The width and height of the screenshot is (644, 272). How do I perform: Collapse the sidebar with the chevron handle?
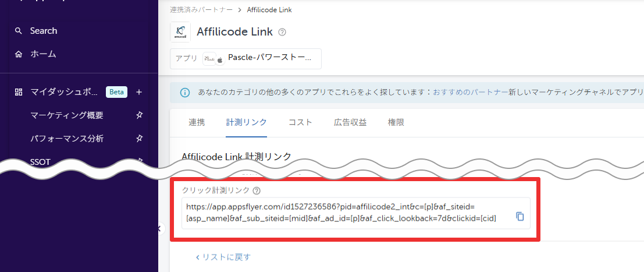159,229
